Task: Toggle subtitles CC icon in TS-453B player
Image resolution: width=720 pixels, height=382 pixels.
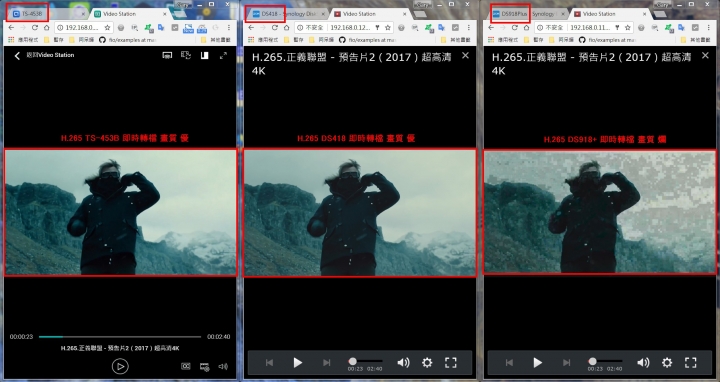Action: tap(186, 366)
